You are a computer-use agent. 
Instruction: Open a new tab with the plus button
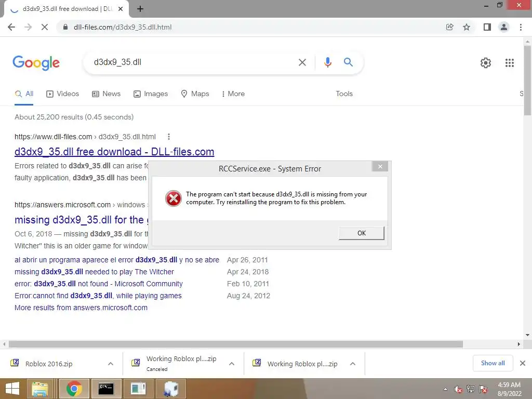(140, 9)
